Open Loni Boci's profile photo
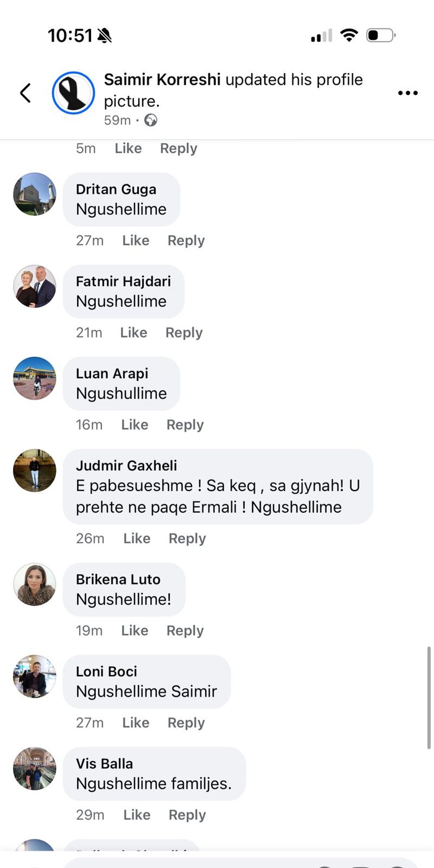 click(35, 676)
